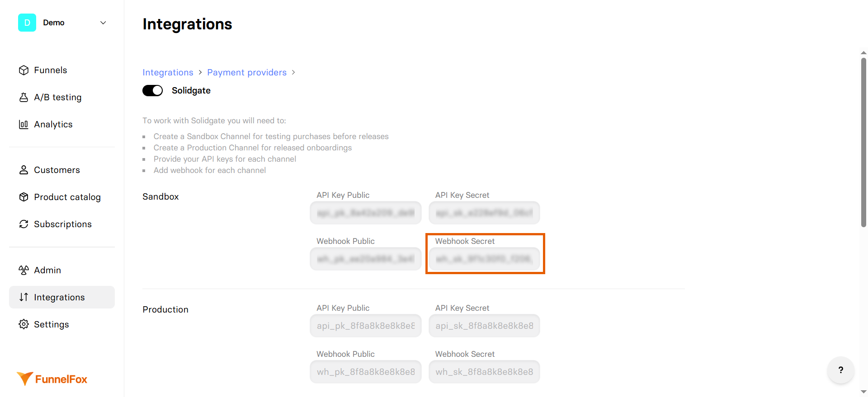The image size is (868, 397).
Task: Open Subscriptions page
Action: (x=62, y=224)
